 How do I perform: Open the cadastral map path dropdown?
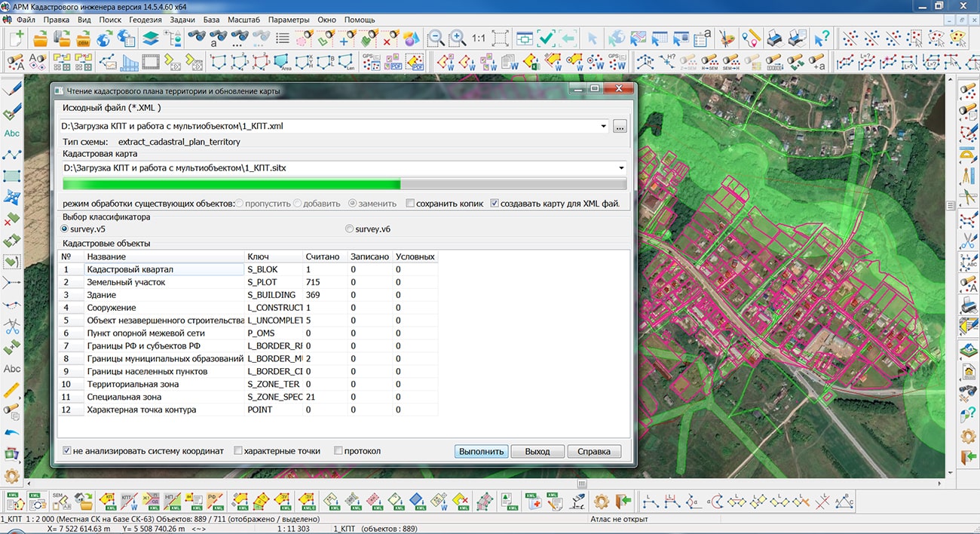(621, 168)
